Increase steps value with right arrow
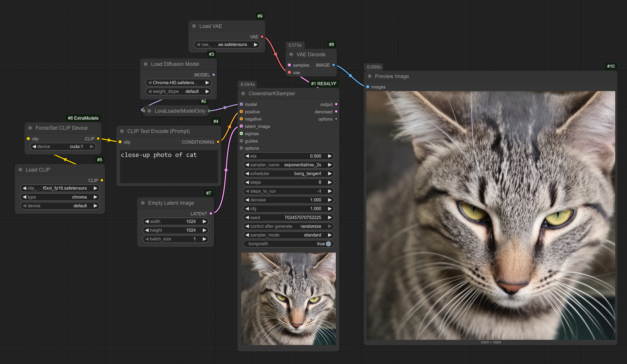 [x=330, y=182]
